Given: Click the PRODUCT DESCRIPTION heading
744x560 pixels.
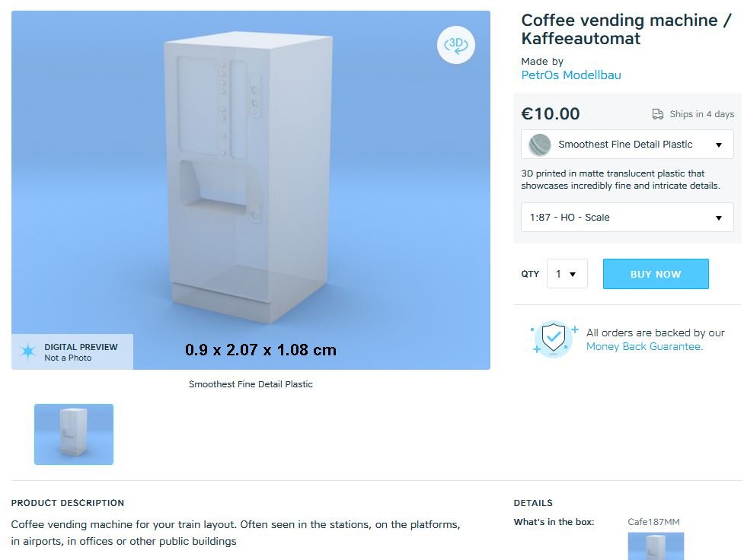Looking at the screenshot, I should pos(67,503).
